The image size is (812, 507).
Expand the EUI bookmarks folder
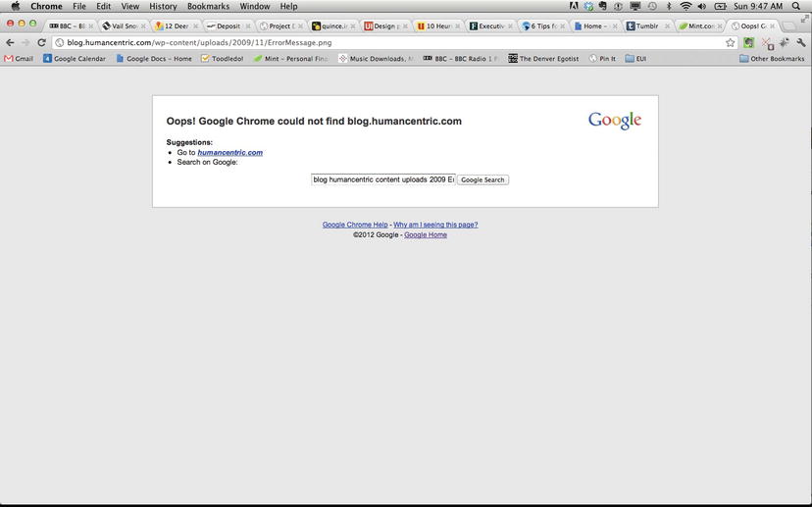pos(635,59)
